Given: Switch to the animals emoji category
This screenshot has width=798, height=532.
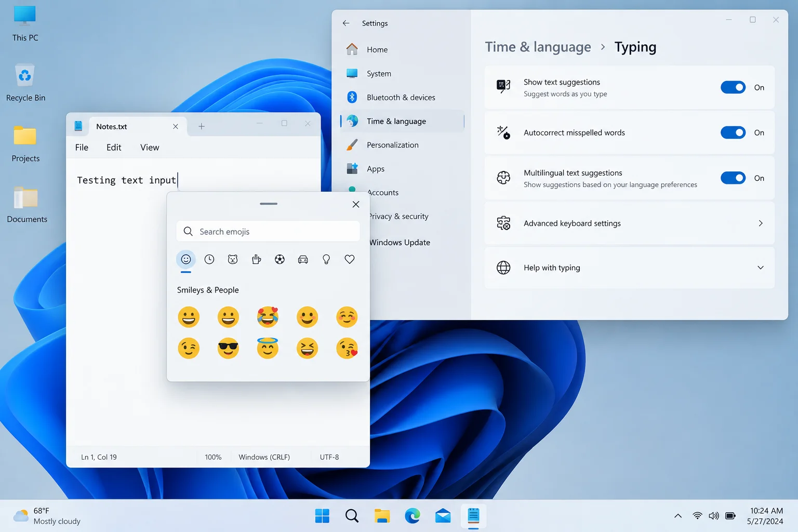Looking at the screenshot, I should click(233, 259).
